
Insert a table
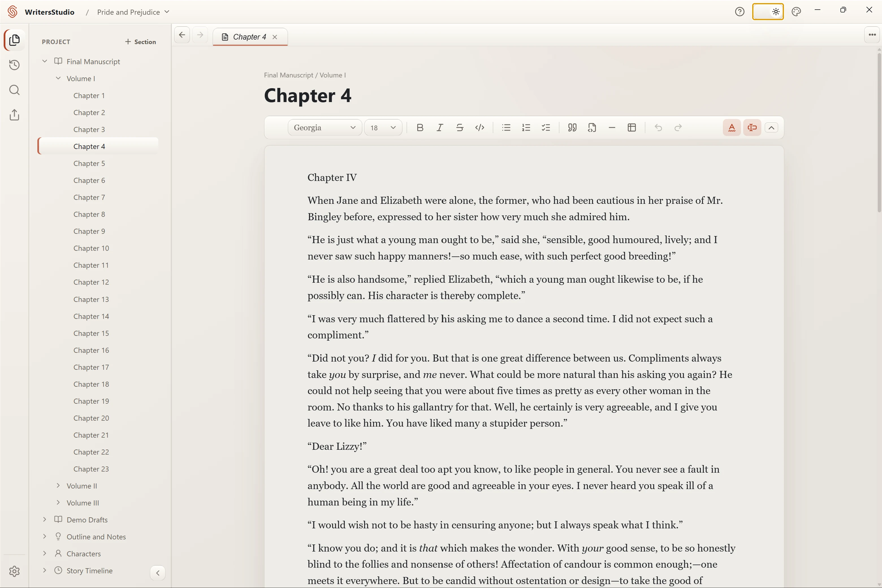coord(632,127)
